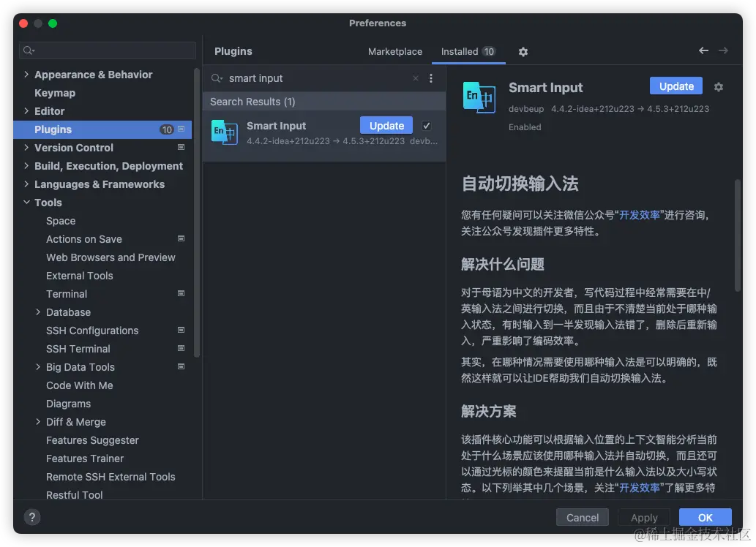The width and height of the screenshot is (756, 547).
Task: Select Keymap in settings tree
Action: point(55,93)
